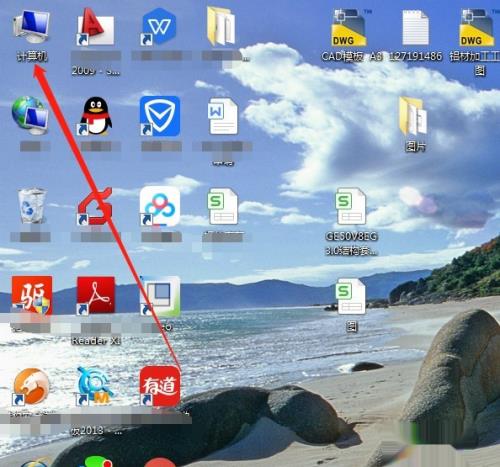Launch the red 驱 driver tool icon
The height and width of the screenshot is (467, 500).
point(32,295)
